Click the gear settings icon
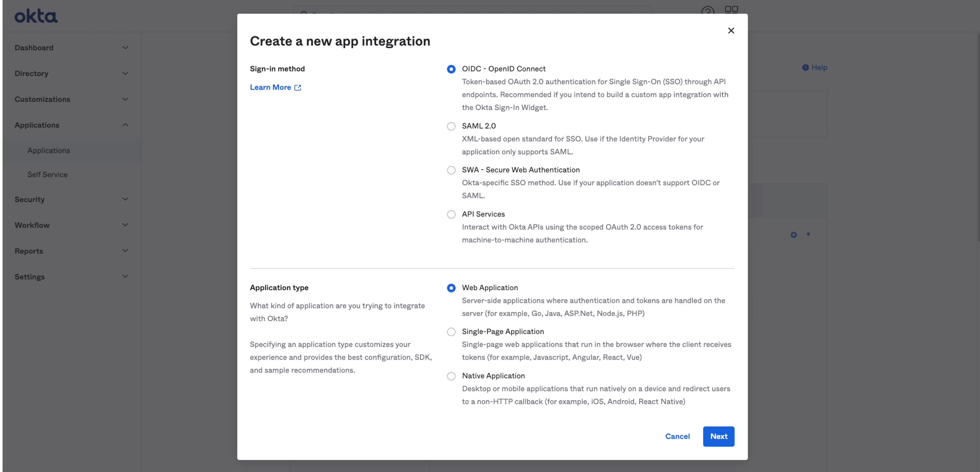The width and height of the screenshot is (980, 472). [x=793, y=235]
